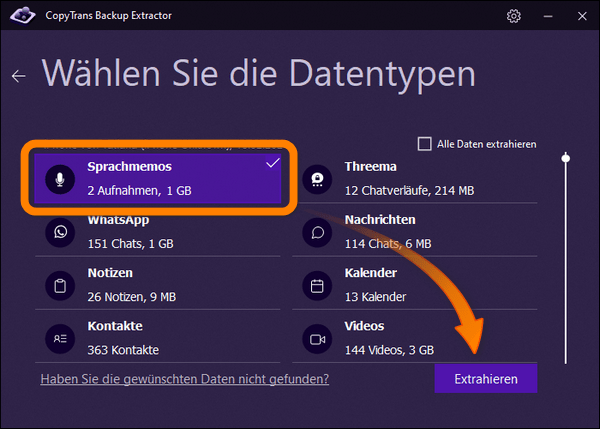
Task: Click the vertical scrollbar track below thumb
Action: [566, 264]
